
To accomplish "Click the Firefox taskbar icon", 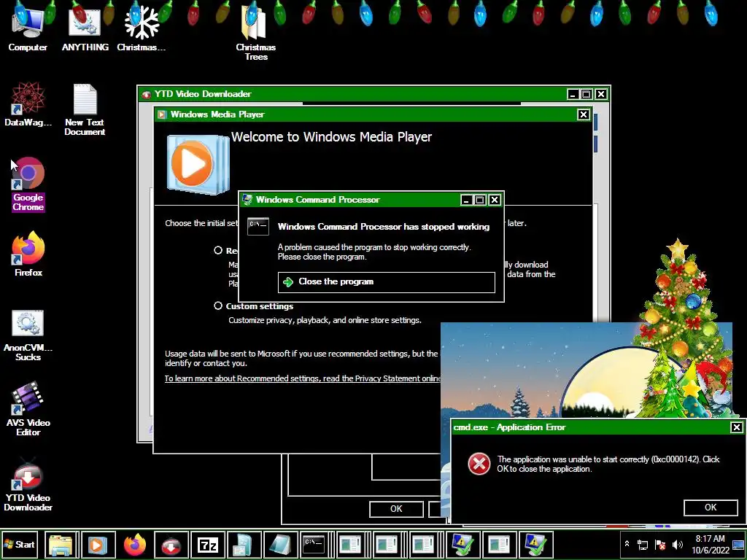I will point(135,544).
